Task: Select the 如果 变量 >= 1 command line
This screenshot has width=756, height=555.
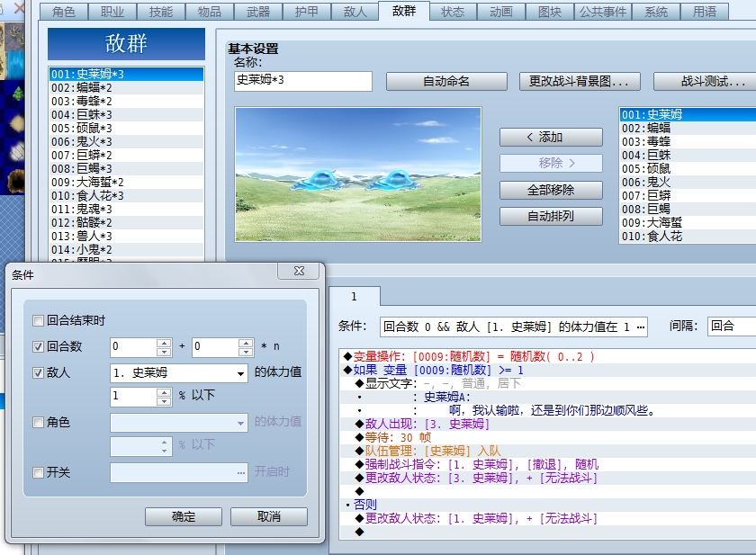Action: click(548, 371)
